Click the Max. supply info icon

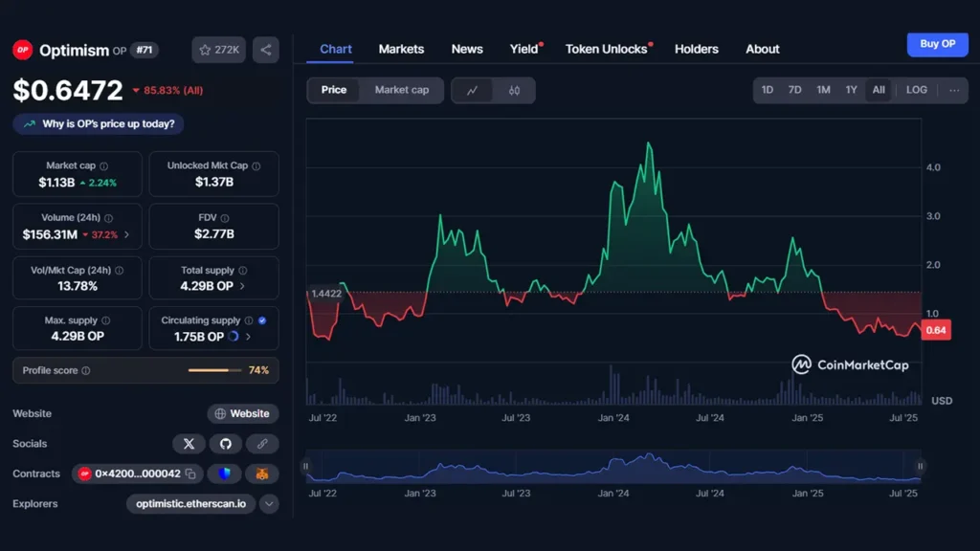point(105,320)
